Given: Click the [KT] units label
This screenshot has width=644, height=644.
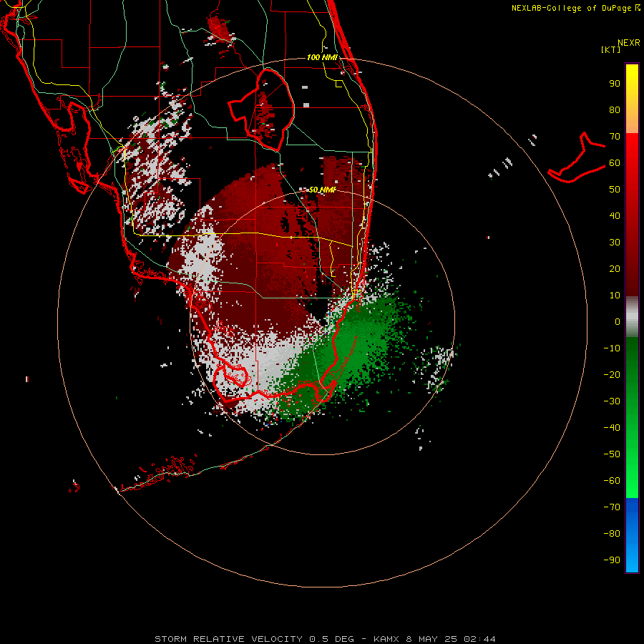Looking at the screenshot, I should [611, 49].
